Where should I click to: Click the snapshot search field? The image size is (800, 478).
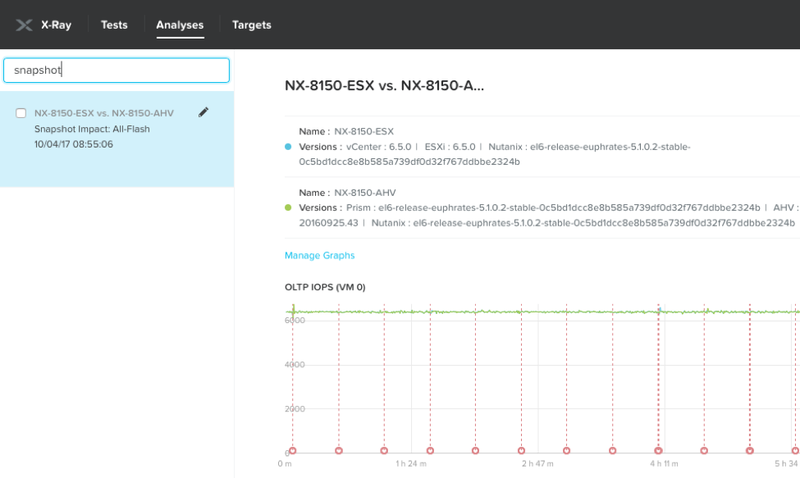click(x=116, y=70)
